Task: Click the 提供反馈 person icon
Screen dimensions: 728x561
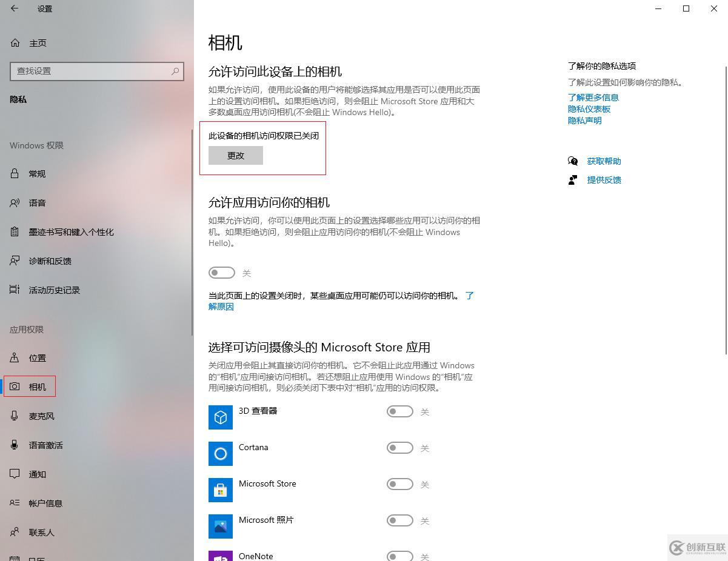Action: [573, 180]
